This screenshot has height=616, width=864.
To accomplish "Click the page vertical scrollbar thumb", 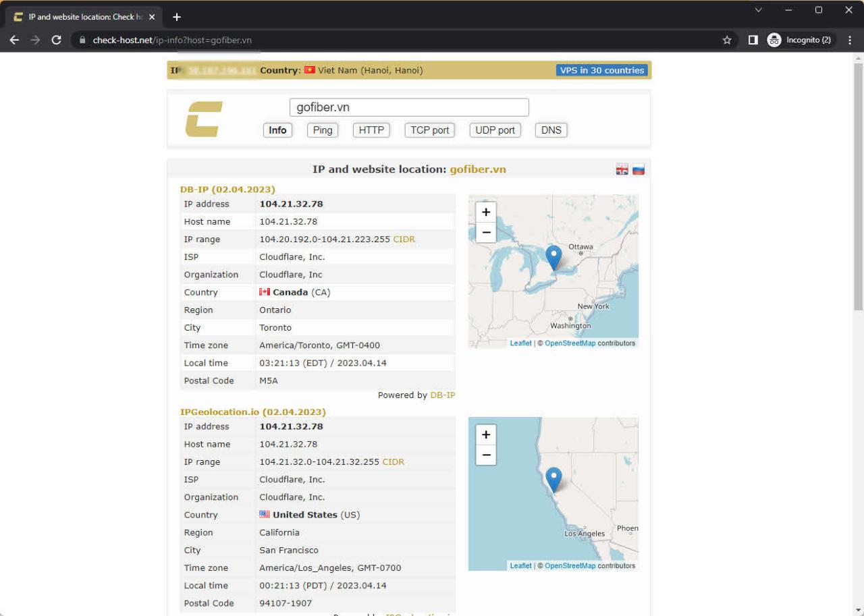I will (859, 186).
